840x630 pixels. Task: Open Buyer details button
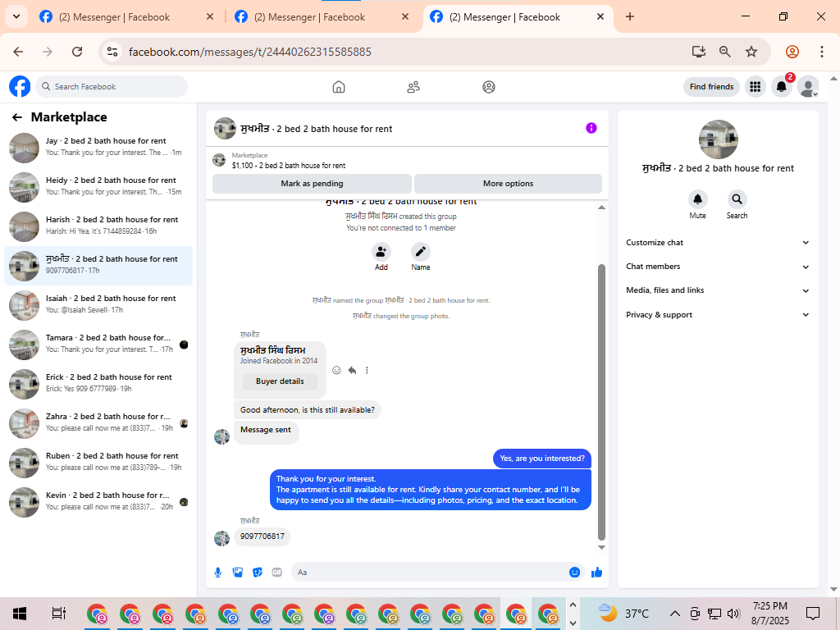(280, 381)
